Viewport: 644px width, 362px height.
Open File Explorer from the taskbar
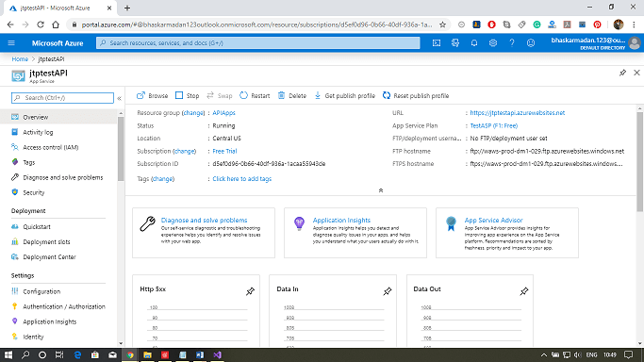(x=147, y=355)
